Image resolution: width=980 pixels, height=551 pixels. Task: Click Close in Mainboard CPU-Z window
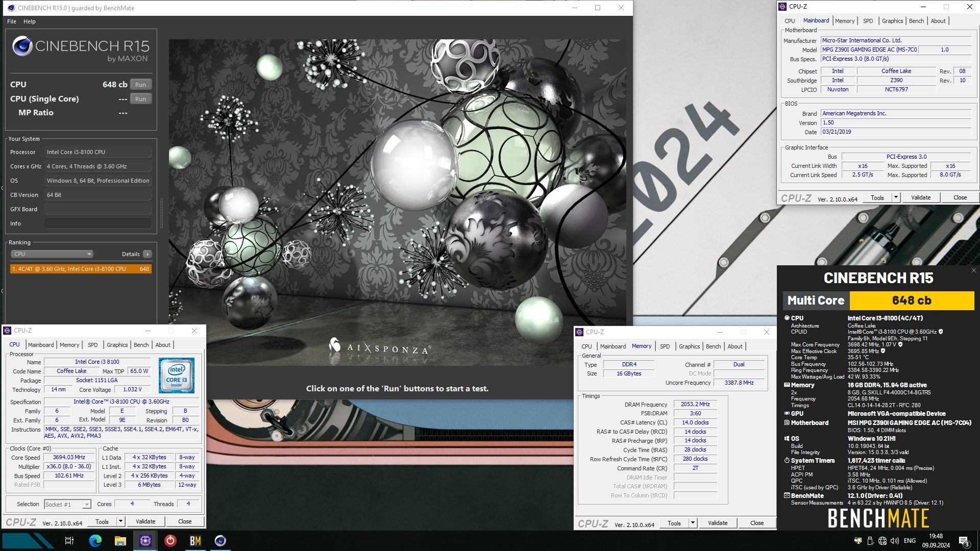(x=960, y=197)
